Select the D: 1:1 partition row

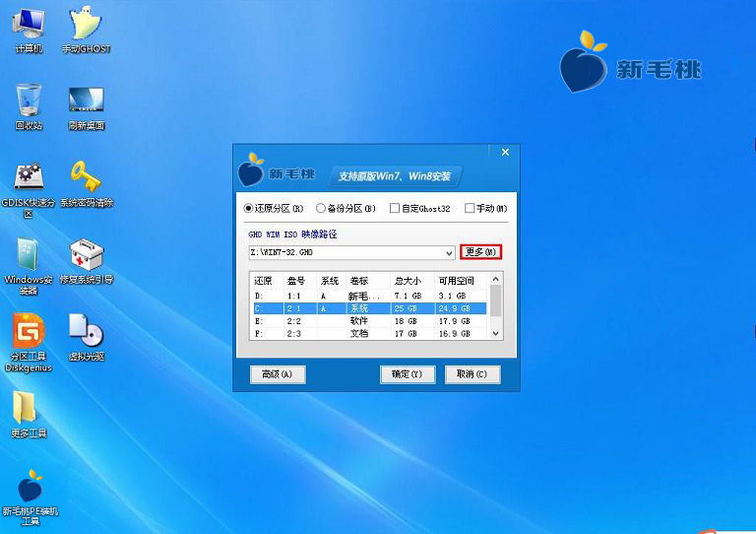[370, 296]
